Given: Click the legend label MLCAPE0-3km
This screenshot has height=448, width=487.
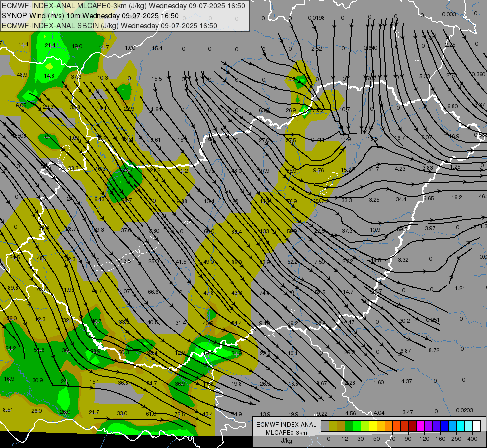Looking at the screenshot, I should pyautogui.click(x=286, y=433).
